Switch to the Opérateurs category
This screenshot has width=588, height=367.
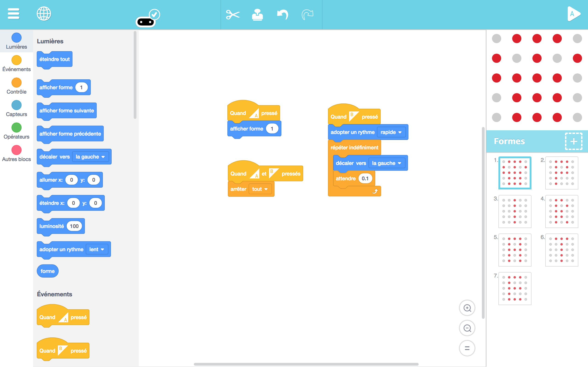point(16,131)
